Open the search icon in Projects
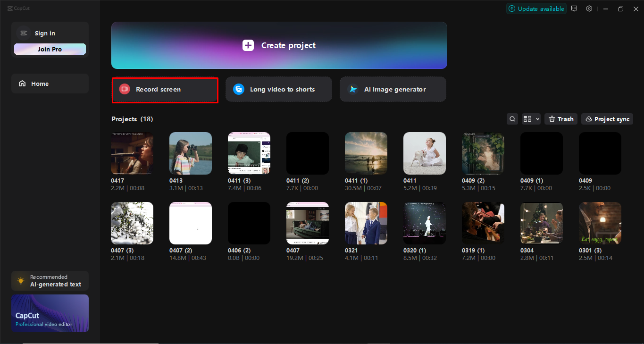This screenshot has height=344, width=644. click(x=512, y=118)
